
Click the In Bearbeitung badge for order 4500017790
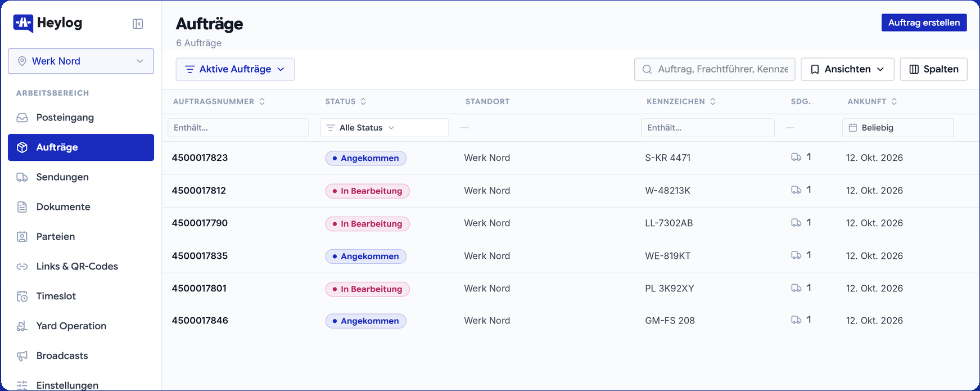[367, 224]
